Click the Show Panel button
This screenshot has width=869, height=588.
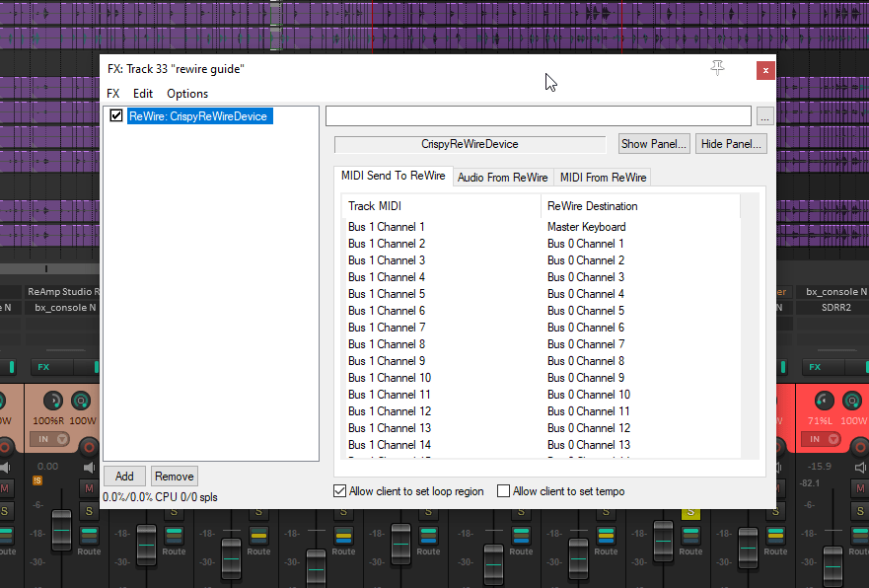click(x=653, y=143)
